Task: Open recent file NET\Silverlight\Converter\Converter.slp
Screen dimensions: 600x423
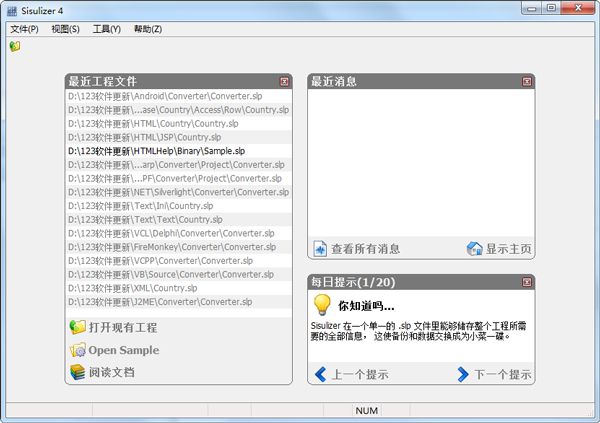Action: (179, 193)
